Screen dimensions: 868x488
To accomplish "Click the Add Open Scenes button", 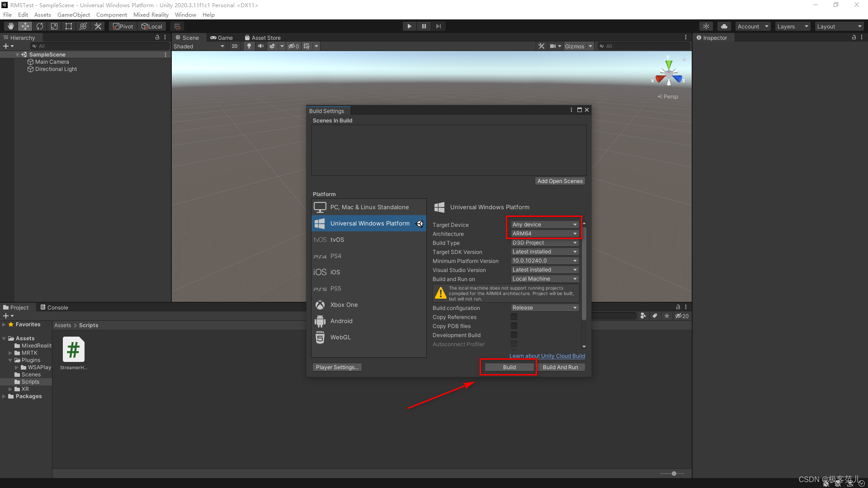I will (x=559, y=181).
